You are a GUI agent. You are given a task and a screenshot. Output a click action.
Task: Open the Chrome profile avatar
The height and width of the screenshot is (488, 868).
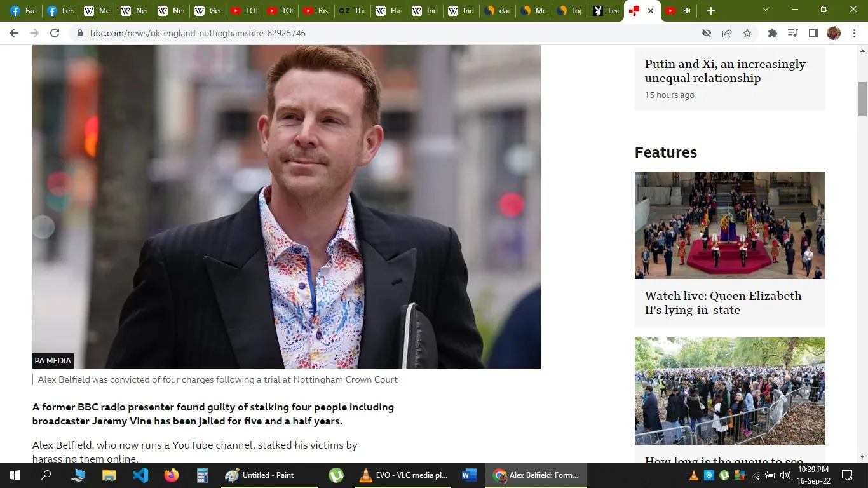(x=834, y=33)
